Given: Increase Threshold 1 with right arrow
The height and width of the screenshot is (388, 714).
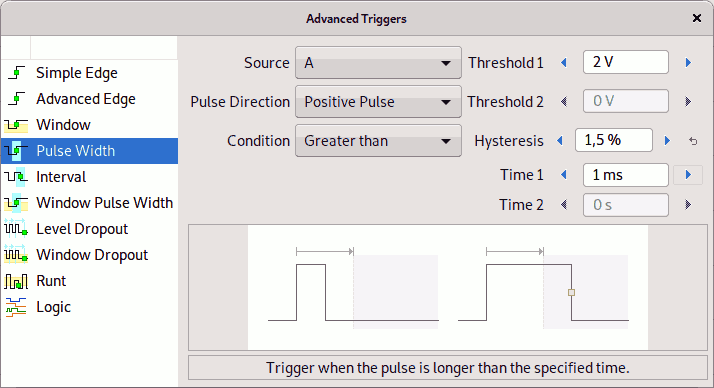Looking at the screenshot, I should tap(688, 62).
